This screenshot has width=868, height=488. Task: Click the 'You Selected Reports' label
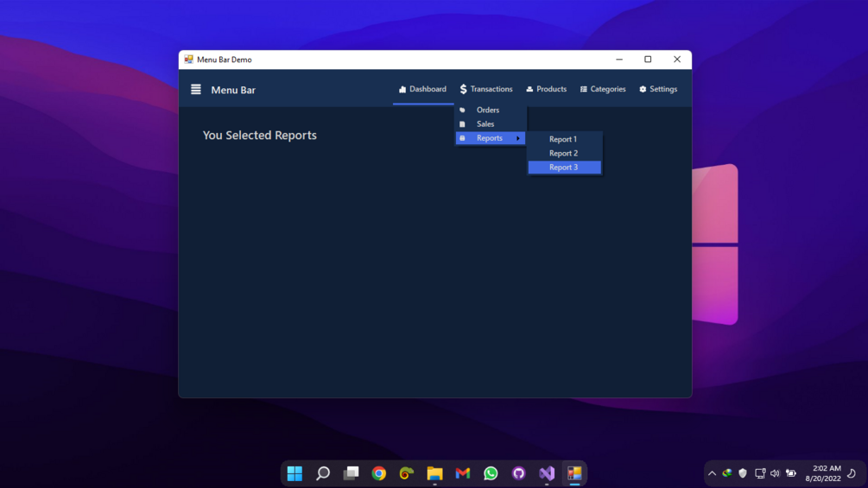260,136
